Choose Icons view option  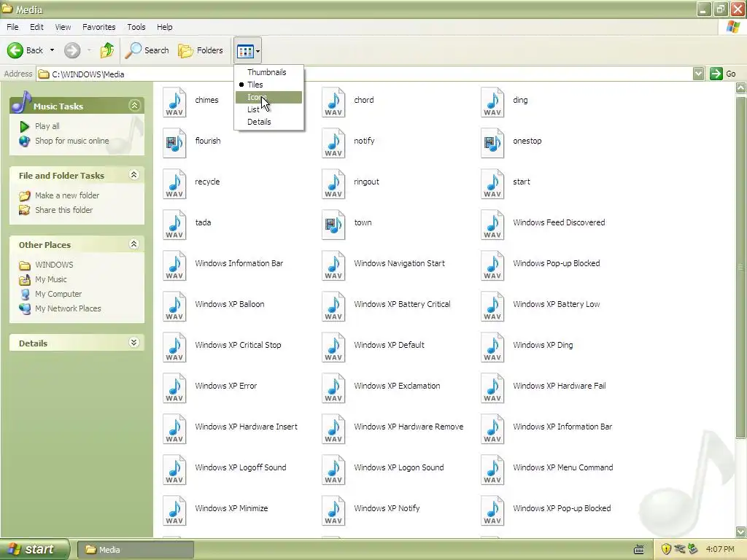[268, 97]
